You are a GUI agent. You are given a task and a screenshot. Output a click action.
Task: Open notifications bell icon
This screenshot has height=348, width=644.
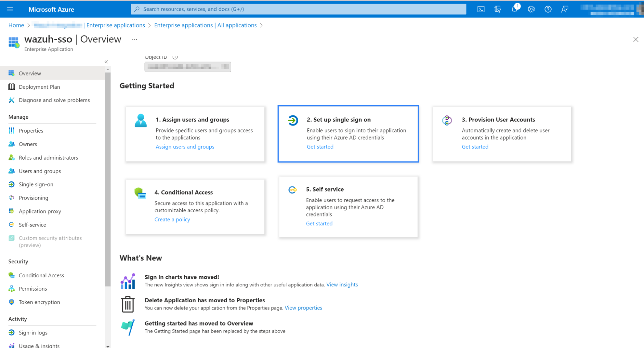[514, 9]
